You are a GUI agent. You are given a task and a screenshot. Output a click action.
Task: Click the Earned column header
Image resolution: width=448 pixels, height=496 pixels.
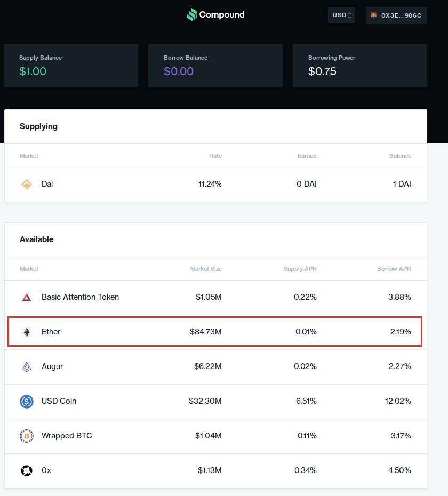click(307, 156)
